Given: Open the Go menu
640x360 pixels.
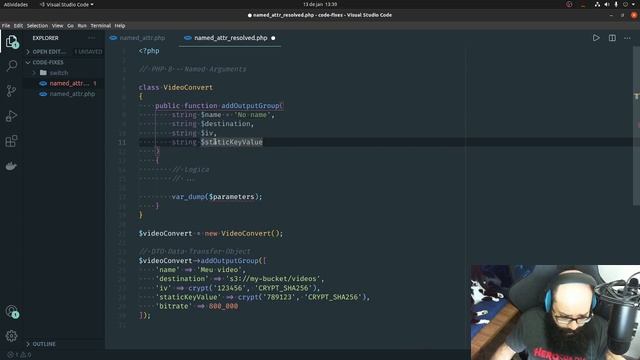Looking at the screenshot, I should 70,26.
